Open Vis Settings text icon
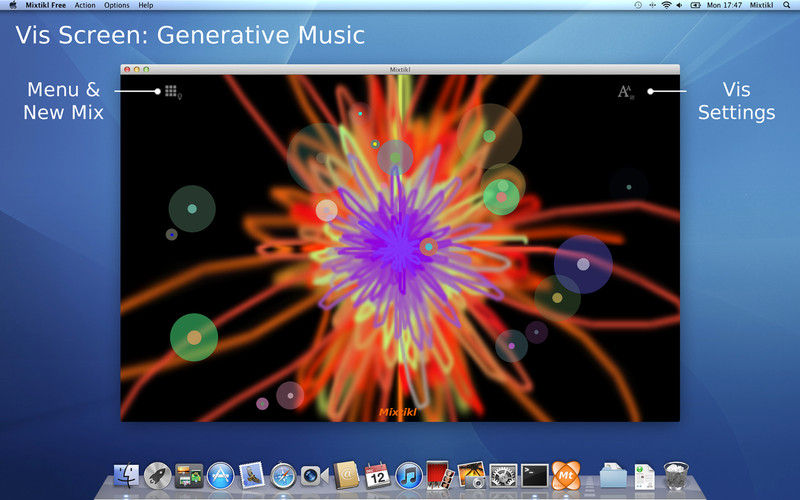800x500 pixels. point(626,92)
